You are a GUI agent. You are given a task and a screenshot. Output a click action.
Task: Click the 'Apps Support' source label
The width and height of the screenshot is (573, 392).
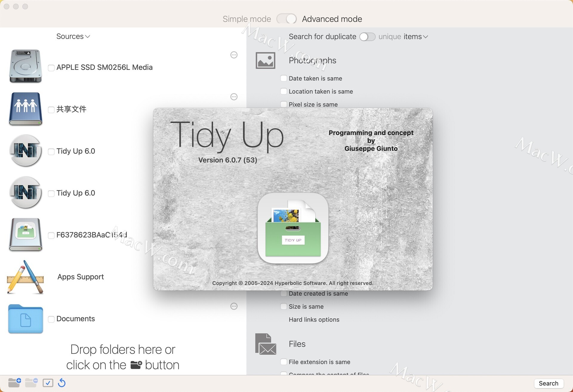click(81, 277)
